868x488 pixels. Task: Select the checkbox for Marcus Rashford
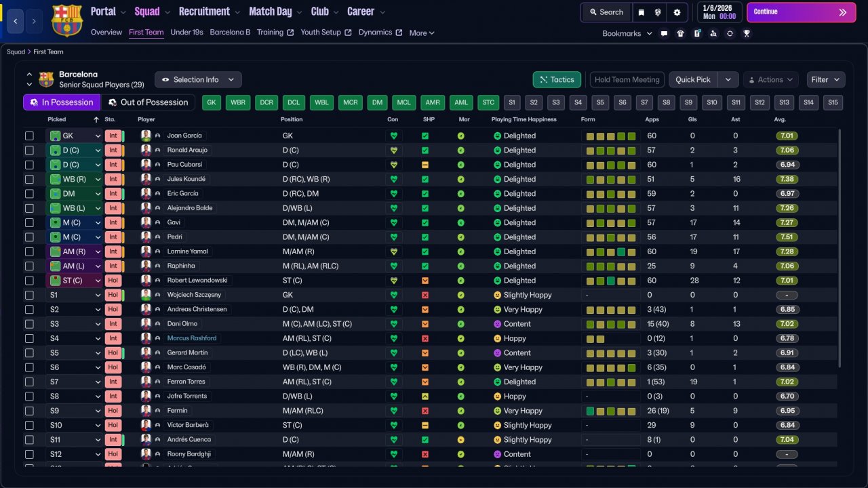pyautogui.click(x=29, y=338)
